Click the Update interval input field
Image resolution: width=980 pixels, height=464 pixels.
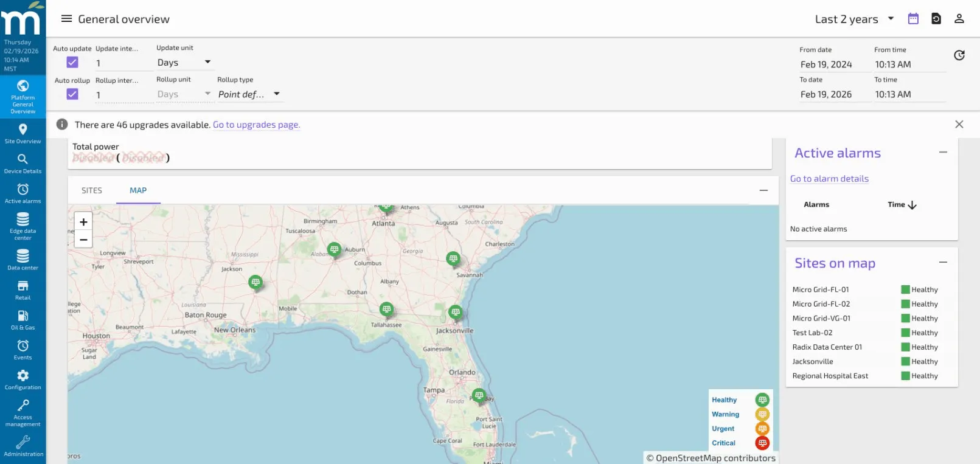point(124,63)
